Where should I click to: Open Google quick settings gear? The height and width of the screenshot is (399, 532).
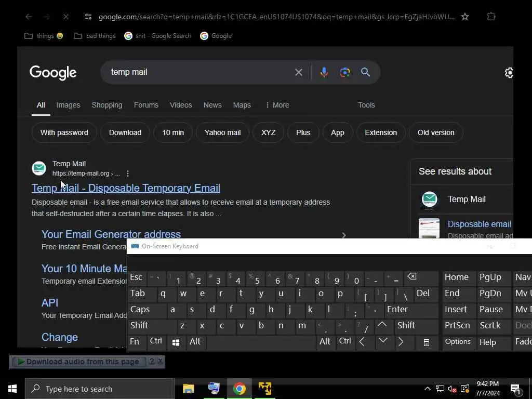509,73
